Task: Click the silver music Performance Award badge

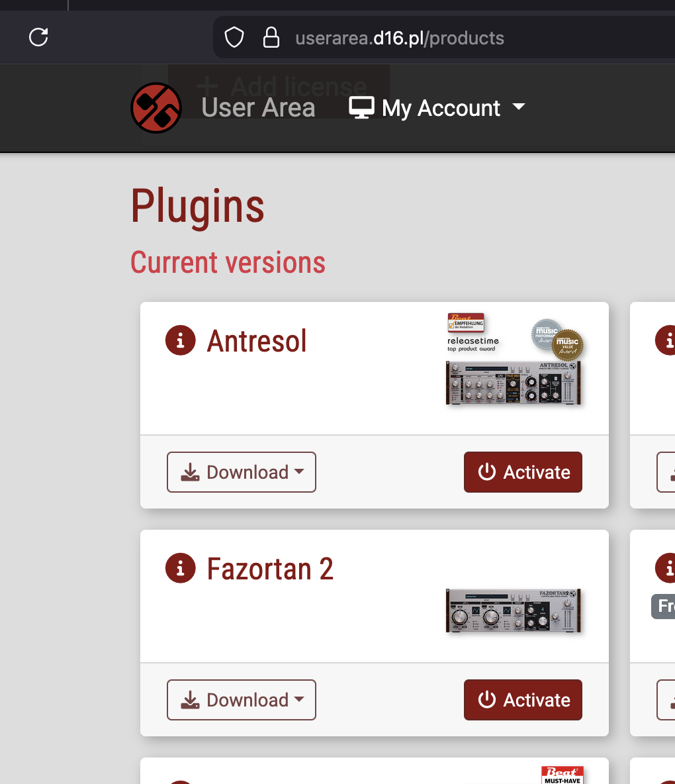Action: click(x=544, y=333)
